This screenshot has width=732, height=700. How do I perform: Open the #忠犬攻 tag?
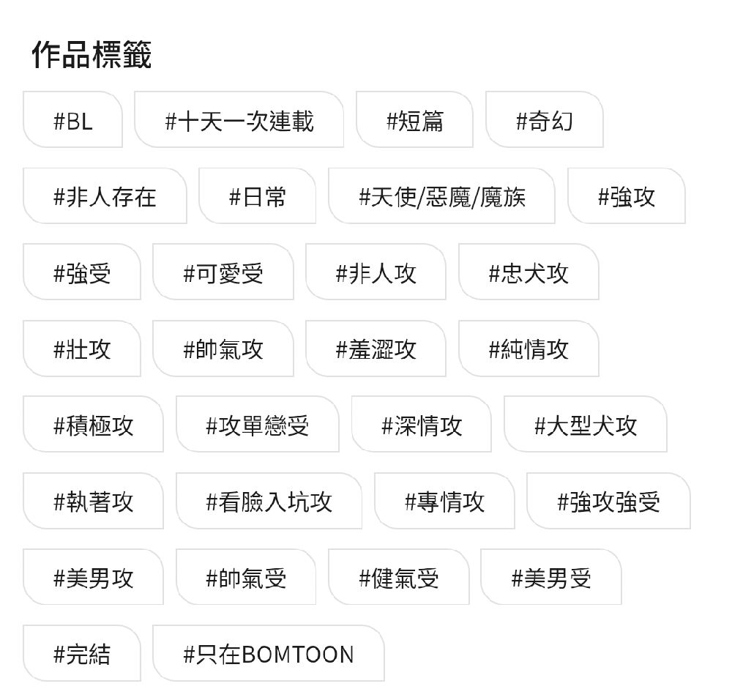[x=529, y=272]
